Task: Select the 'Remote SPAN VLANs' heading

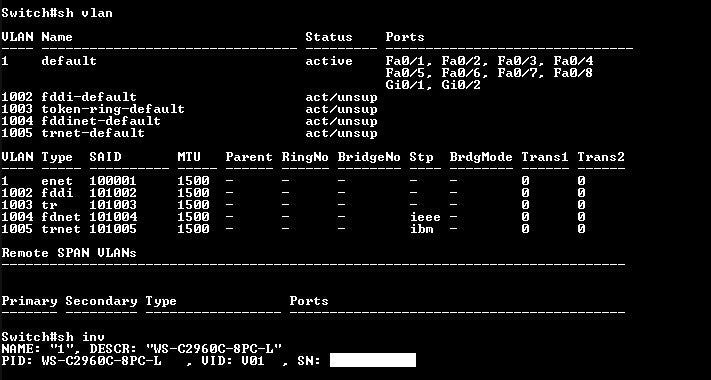Action: (69, 253)
